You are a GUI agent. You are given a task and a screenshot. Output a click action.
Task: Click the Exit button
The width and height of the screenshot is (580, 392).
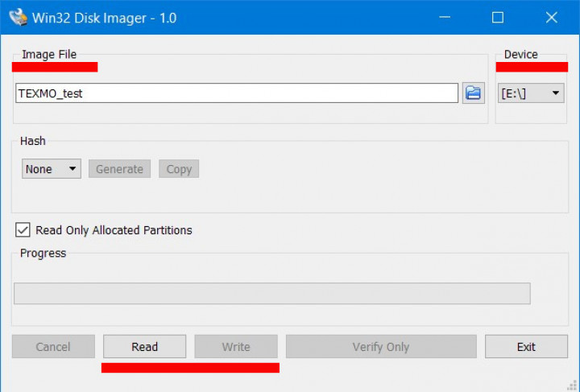tap(526, 347)
